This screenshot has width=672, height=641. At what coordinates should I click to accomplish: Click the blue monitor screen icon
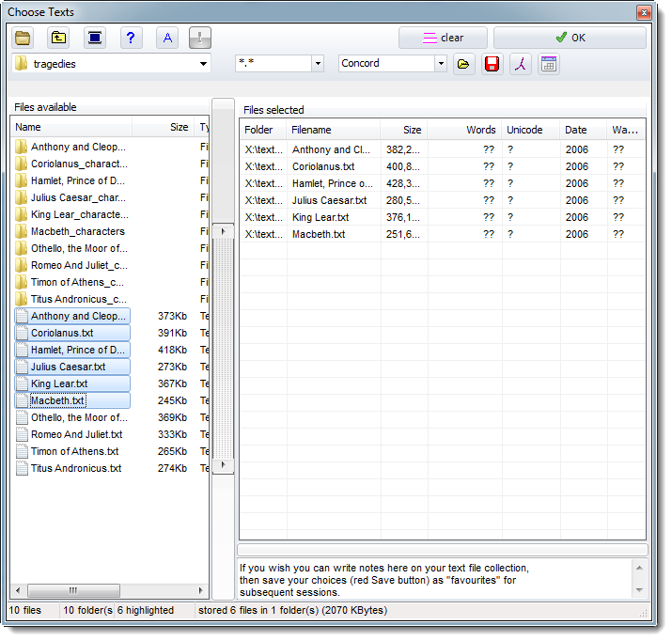pyautogui.click(x=94, y=38)
